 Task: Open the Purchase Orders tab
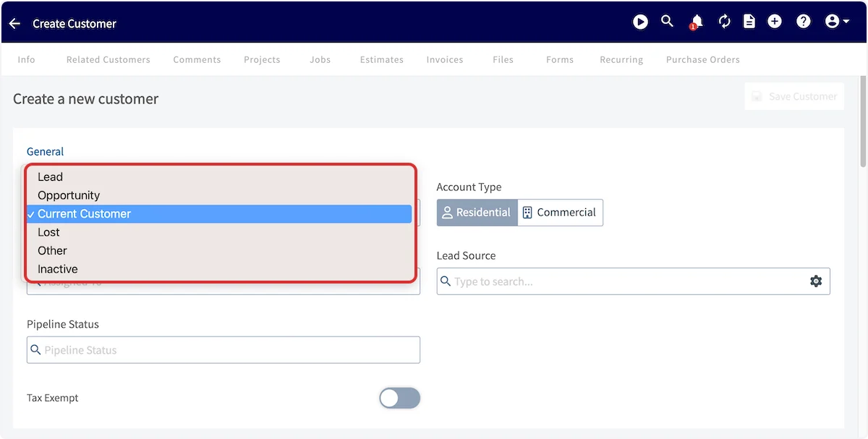pos(703,59)
